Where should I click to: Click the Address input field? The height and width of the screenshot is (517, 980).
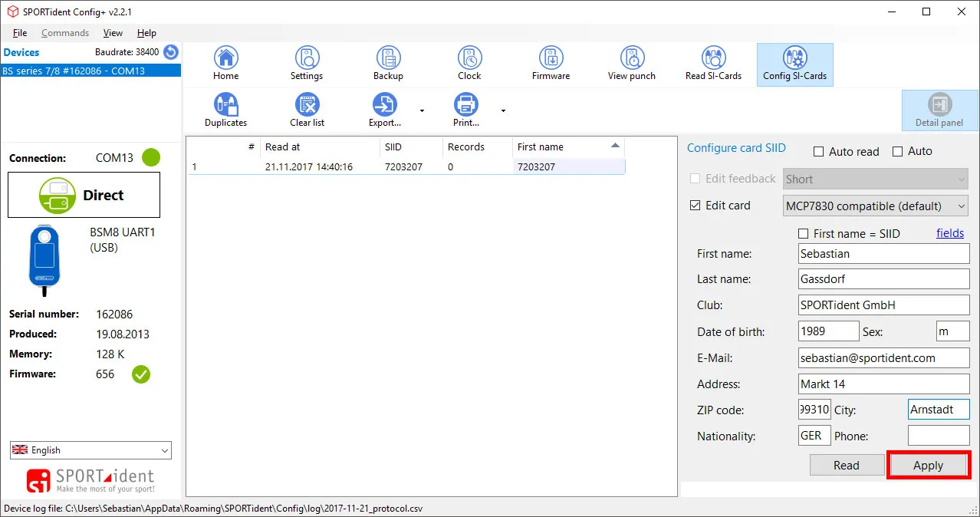tap(883, 384)
